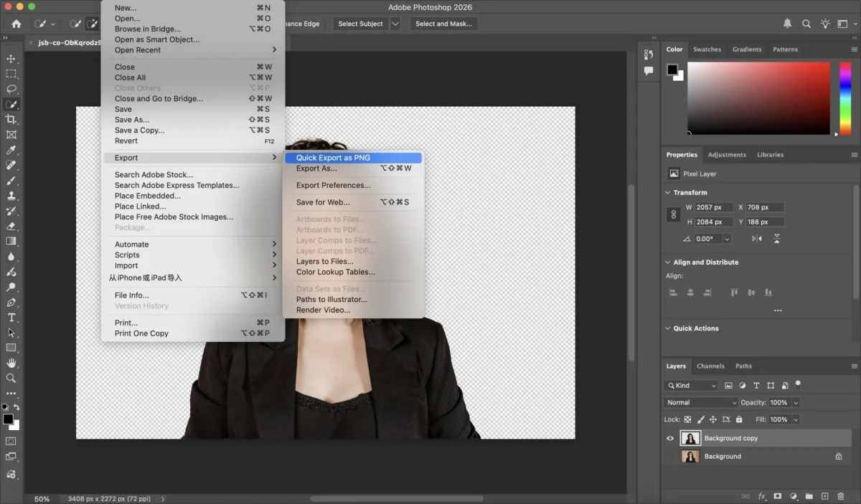The width and height of the screenshot is (861, 504).
Task: Open the Gradient tool
Action: 11,240
